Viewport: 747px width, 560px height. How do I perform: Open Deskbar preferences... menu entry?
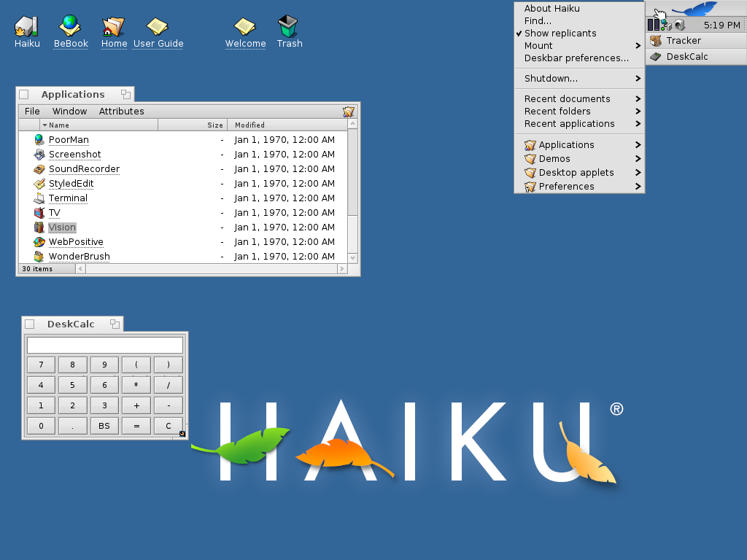(x=579, y=58)
